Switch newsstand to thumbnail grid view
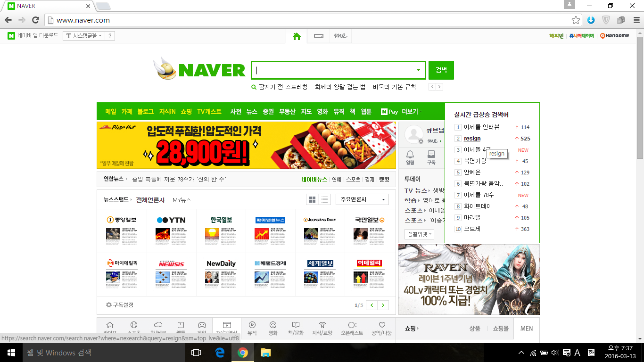Image resolution: width=644 pixels, height=362 pixels. (x=312, y=199)
